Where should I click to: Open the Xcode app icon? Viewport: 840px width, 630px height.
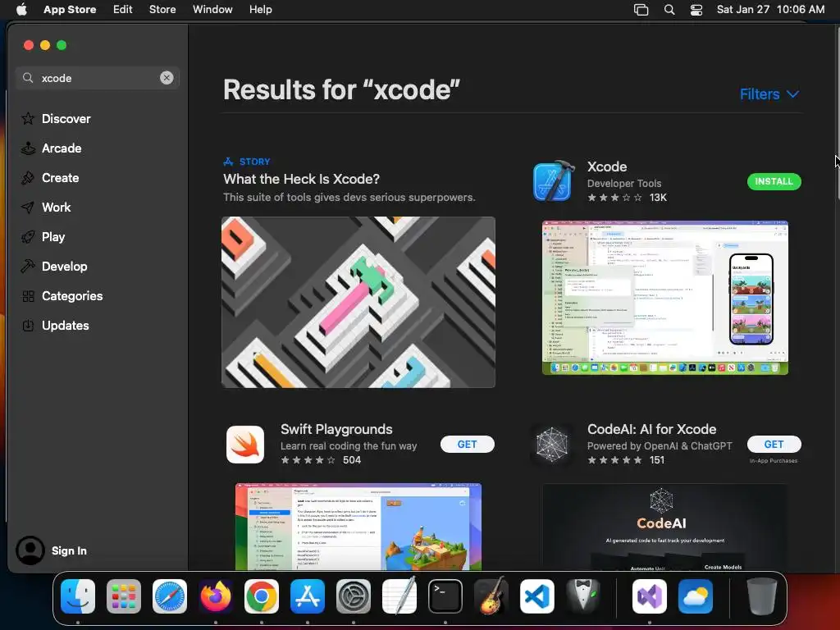554,181
